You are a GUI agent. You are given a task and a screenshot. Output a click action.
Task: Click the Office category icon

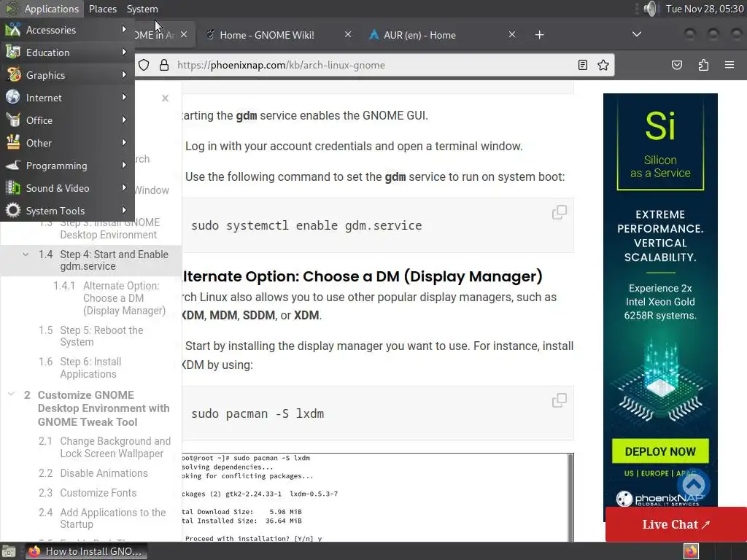[x=13, y=120]
